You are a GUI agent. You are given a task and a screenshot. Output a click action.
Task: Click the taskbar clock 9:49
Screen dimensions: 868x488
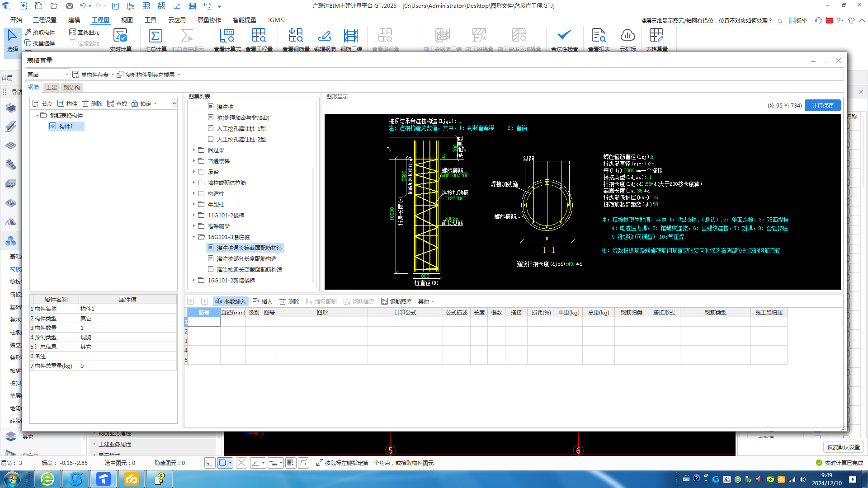click(x=826, y=479)
